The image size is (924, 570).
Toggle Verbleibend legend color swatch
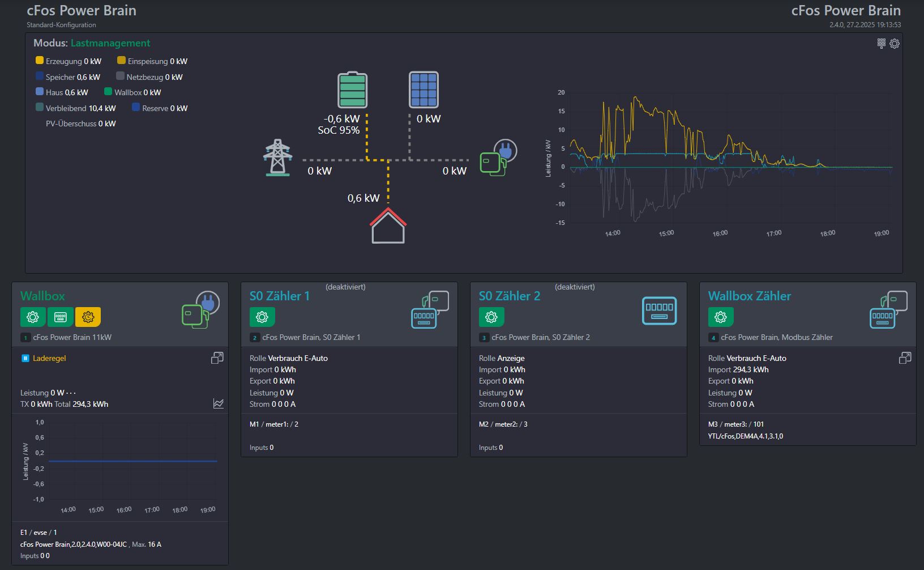pyautogui.click(x=40, y=107)
